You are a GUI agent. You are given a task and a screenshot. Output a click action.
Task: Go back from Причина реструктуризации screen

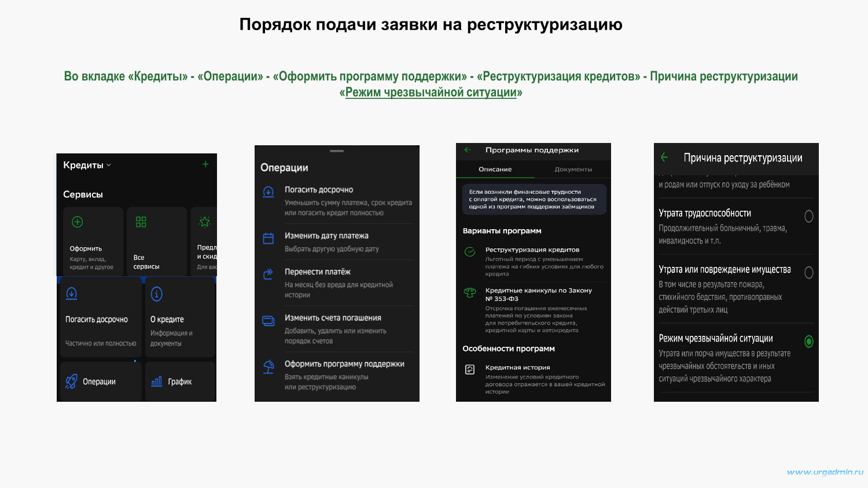pyautogui.click(x=664, y=157)
